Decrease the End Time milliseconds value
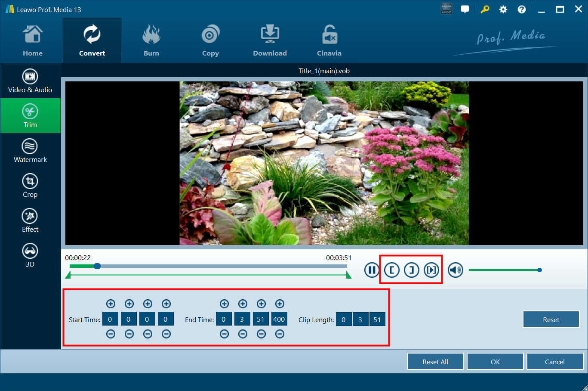This screenshot has width=588, height=391. pos(280,334)
